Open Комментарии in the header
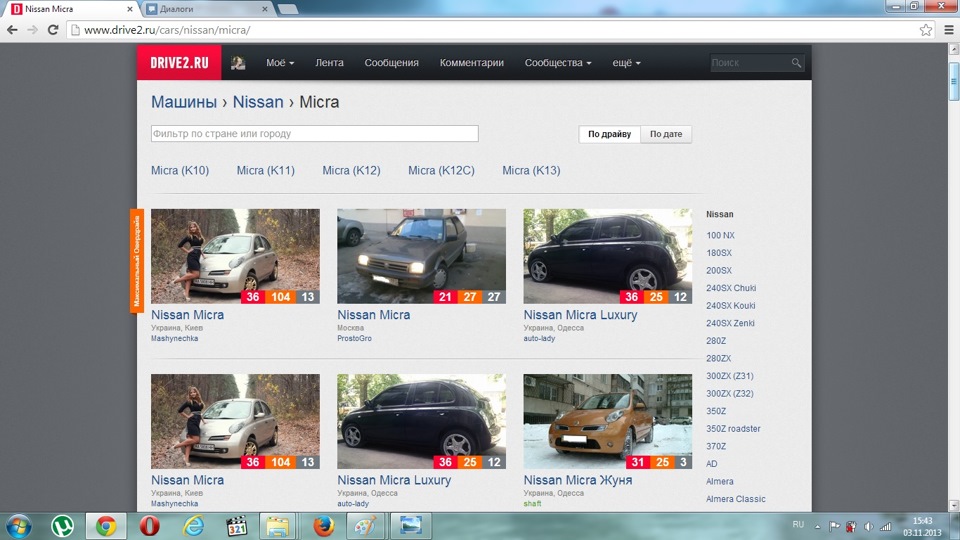This screenshot has width=960, height=540. coord(471,62)
